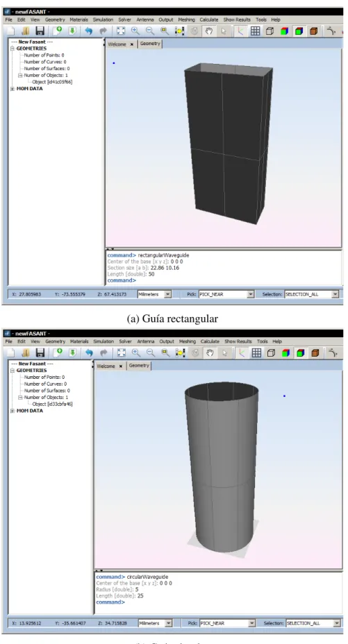Click wireframe cube icon, rectangular waveguide window
The image size is (348, 644).
tap(270, 31)
